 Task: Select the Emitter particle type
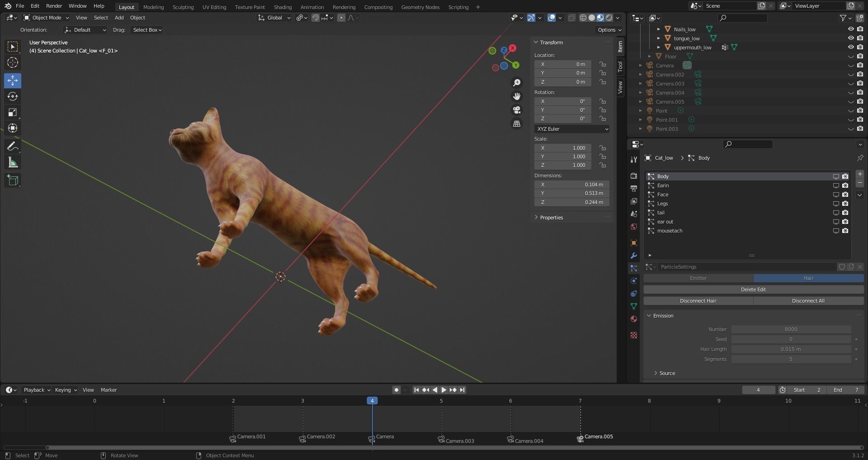point(698,278)
